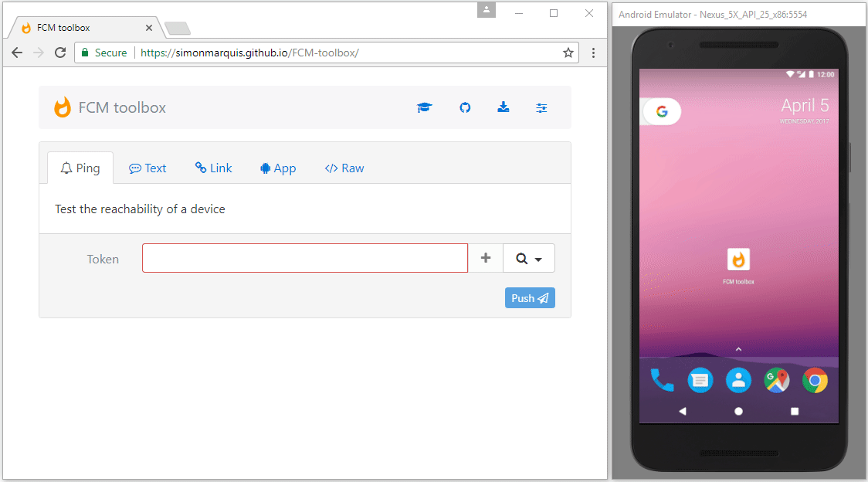Bookmark this page with the star icon
The width and height of the screenshot is (868, 482).
coord(568,53)
